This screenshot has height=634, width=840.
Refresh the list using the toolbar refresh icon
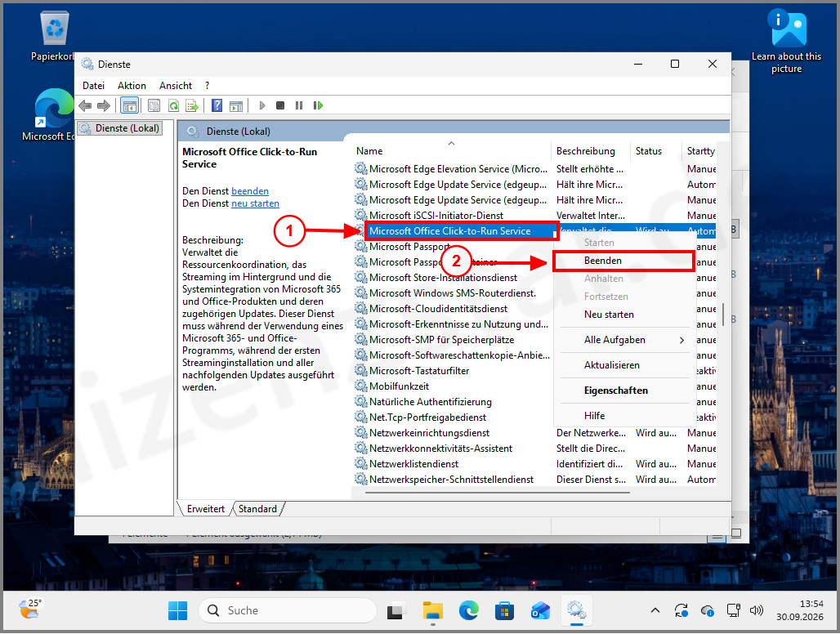pyautogui.click(x=173, y=105)
